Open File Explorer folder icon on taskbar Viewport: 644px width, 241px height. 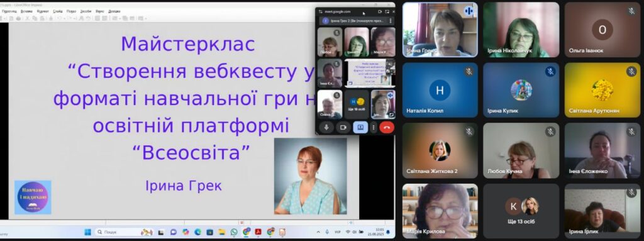click(x=222, y=232)
